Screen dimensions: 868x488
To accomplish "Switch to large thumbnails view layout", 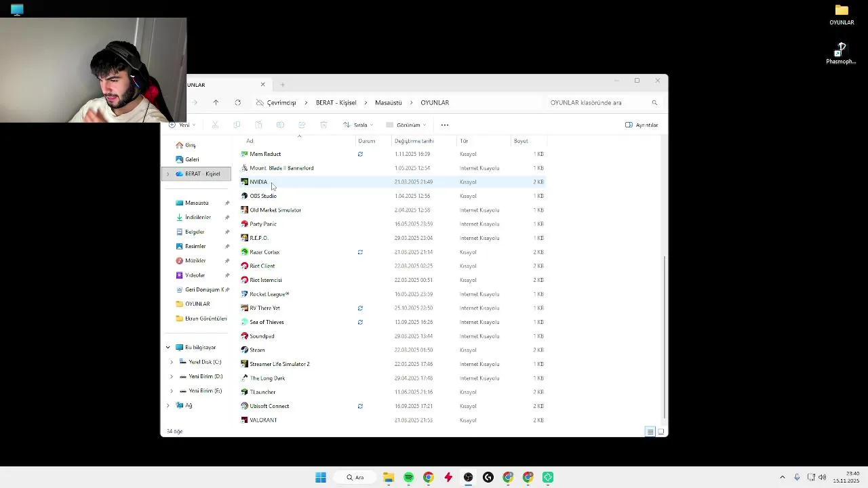I will (661, 432).
